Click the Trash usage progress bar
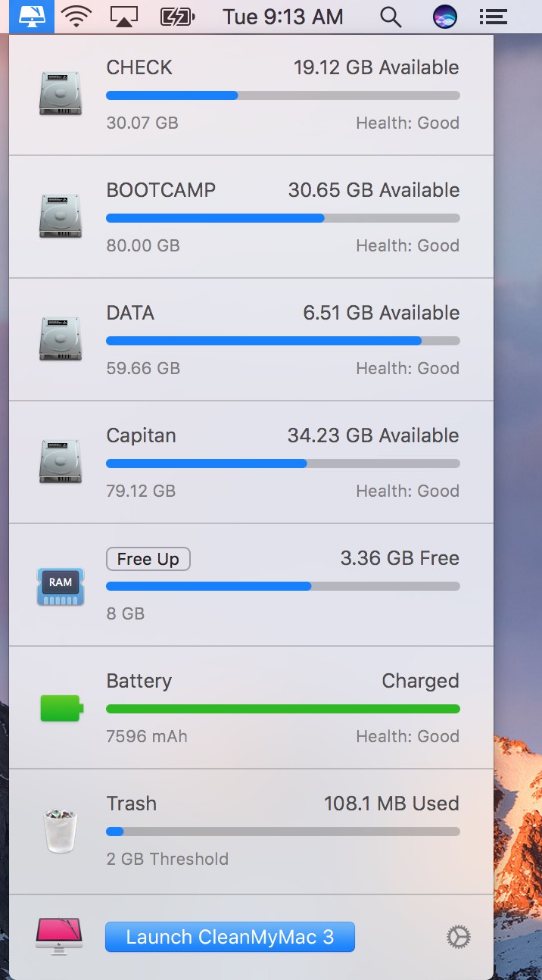 (x=283, y=832)
